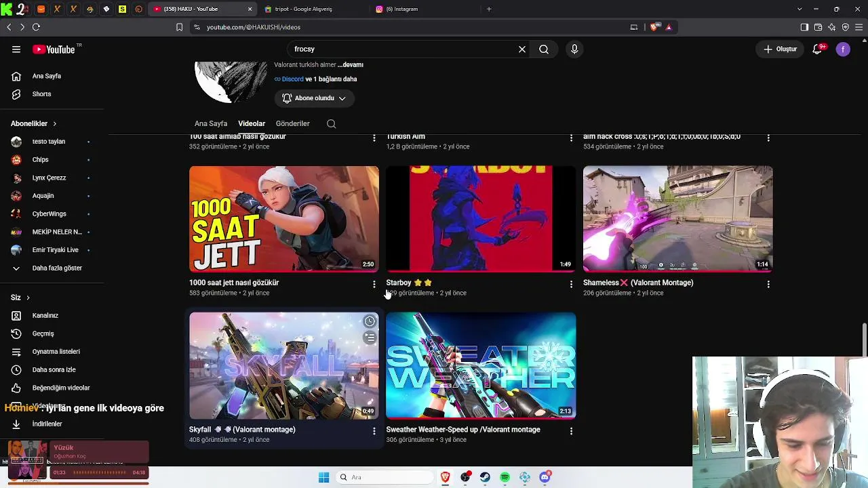Open CyberWings subscription channel

52,213
